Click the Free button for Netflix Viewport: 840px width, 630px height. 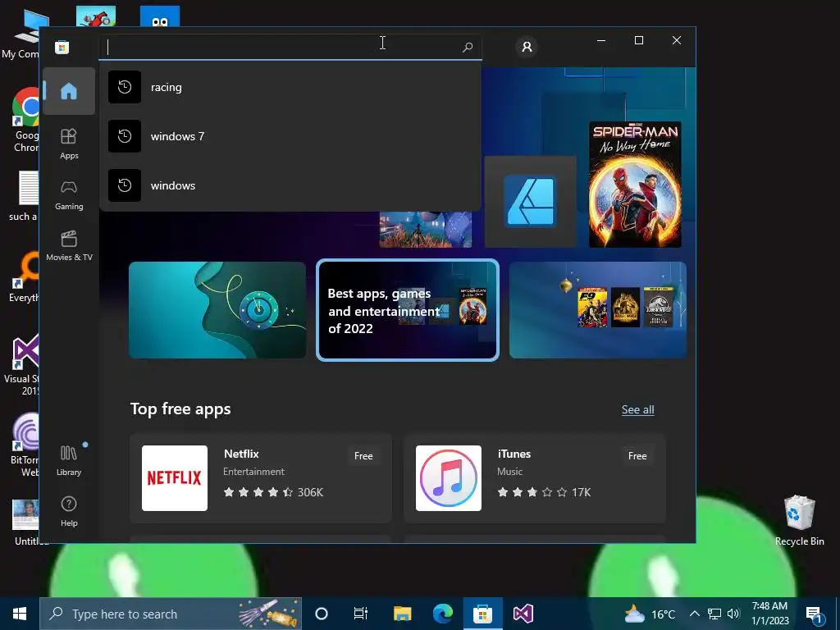pyautogui.click(x=363, y=456)
